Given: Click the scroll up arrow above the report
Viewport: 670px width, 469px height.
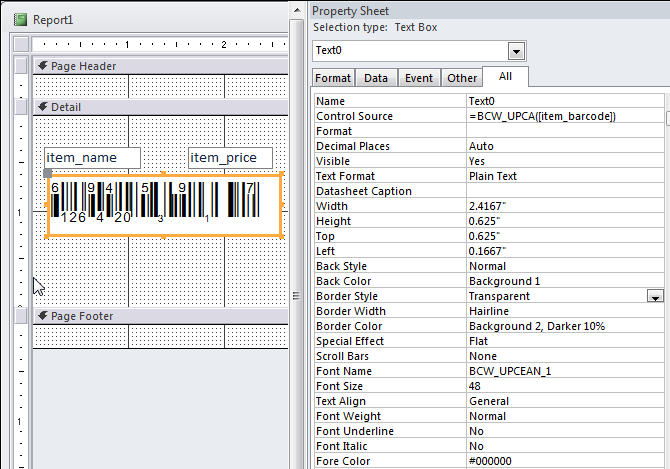Looking at the screenshot, I should coord(297,11).
